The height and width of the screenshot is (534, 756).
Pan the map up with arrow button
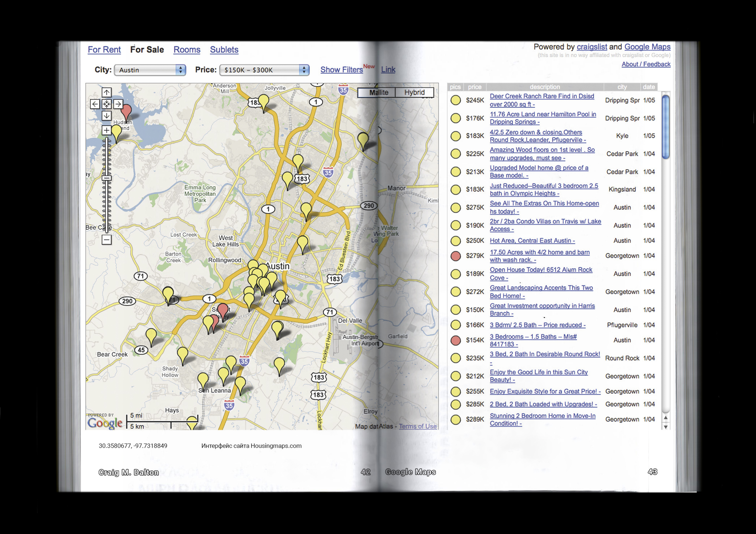(x=106, y=92)
